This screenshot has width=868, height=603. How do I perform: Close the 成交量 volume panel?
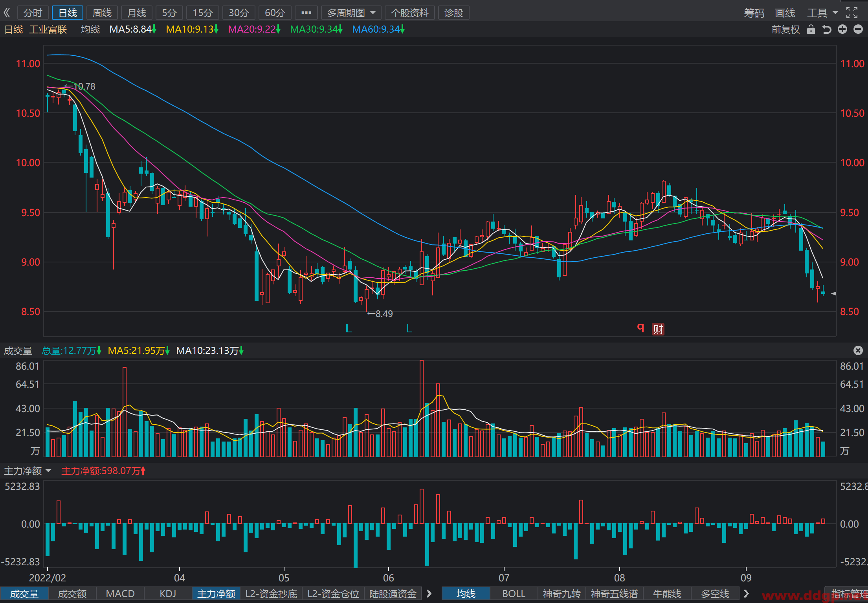pyautogui.click(x=858, y=350)
